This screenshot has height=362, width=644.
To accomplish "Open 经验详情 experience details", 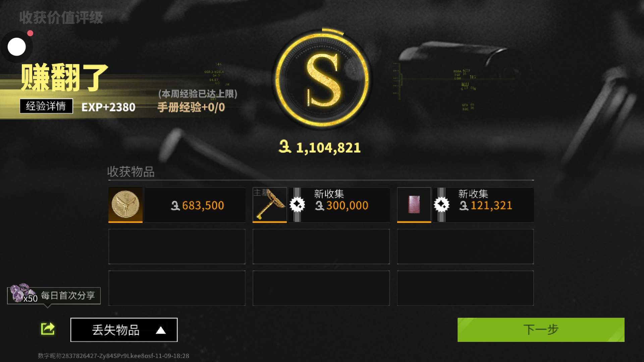I will coord(46,106).
